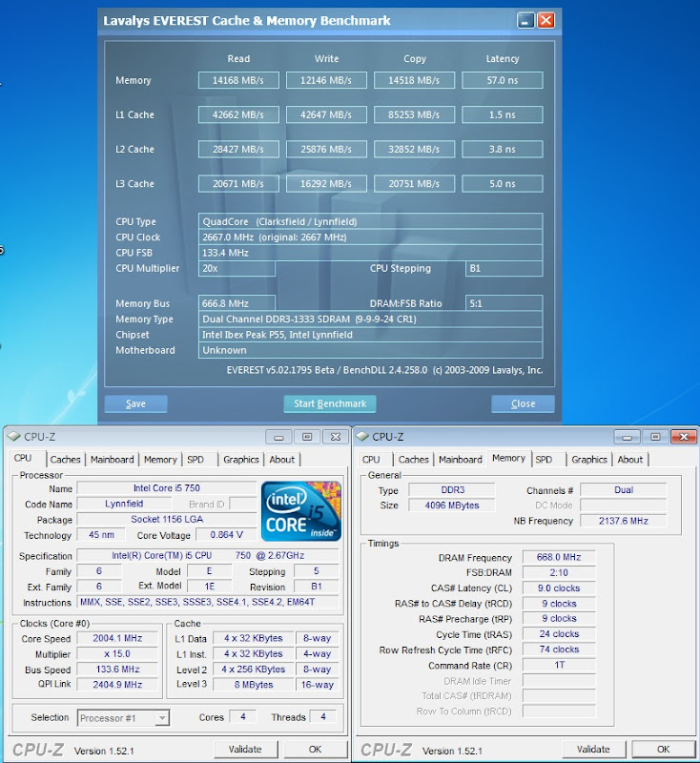Click L1 Cache Read value 42662 MB/s
This screenshot has height=763, width=700.
pyautogui.click(x=238, y=114)
